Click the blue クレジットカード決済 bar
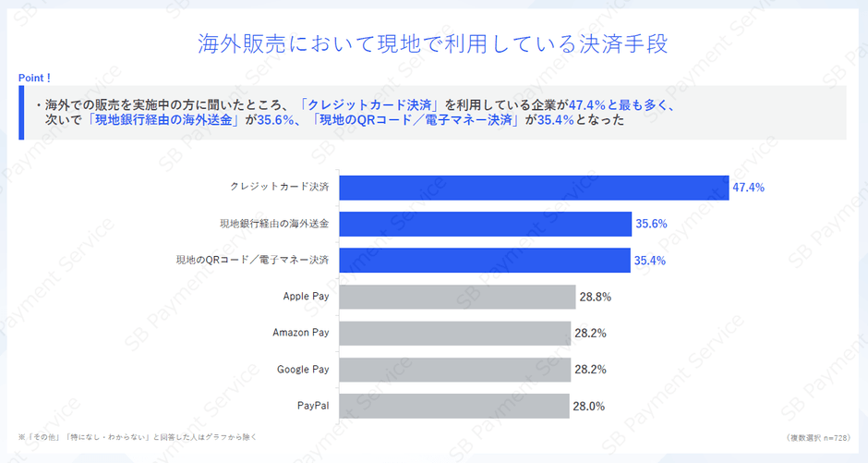The height and width of the screenshot is (463, 868). coord(534,188)
